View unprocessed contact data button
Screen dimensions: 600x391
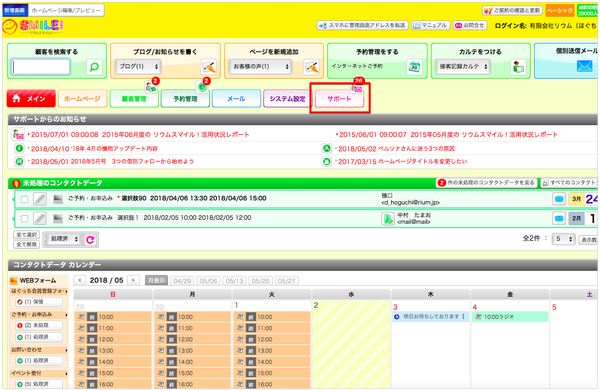pyautogui.click(x=486, y=183)
